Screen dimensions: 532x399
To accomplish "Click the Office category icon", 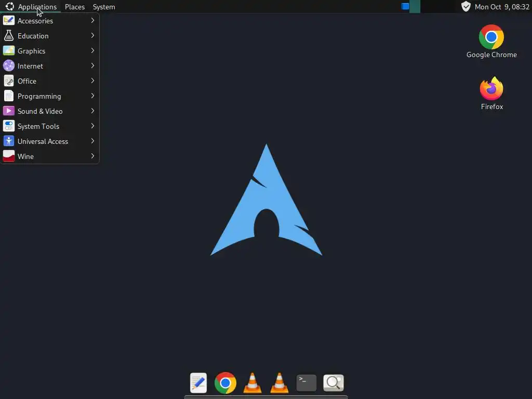I will (9, 81).
